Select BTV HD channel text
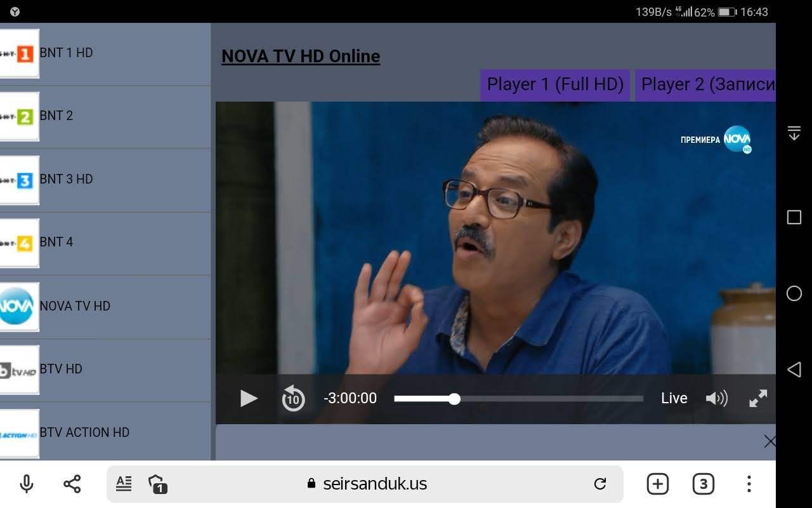Image resolution: width=812 pixels, height=508 pixels. (61, 369)
